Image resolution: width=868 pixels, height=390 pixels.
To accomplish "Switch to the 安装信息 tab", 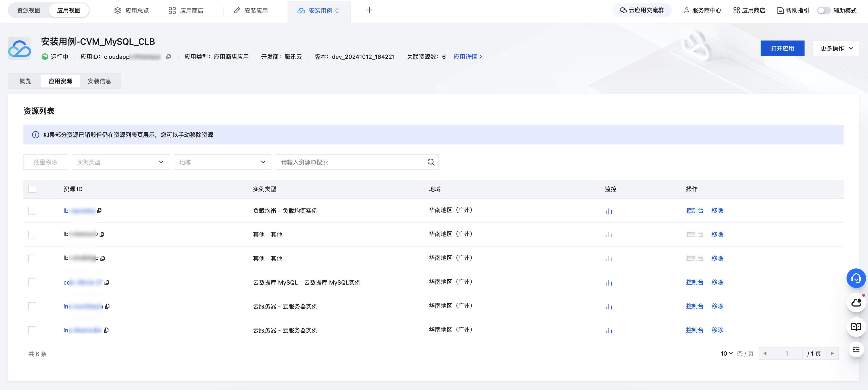I will coord(99,81).
